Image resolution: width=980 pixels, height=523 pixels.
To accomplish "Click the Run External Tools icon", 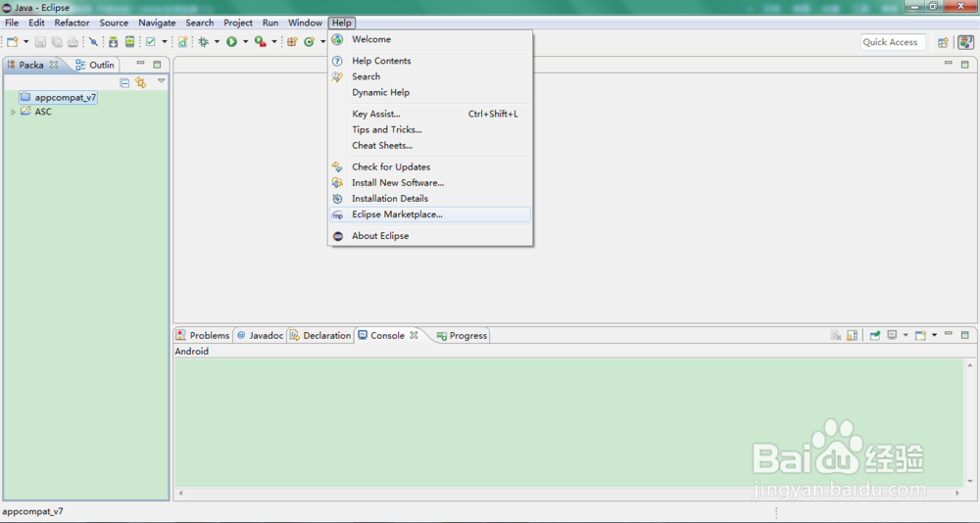I will pyautogui.click(x=260, y=42).
